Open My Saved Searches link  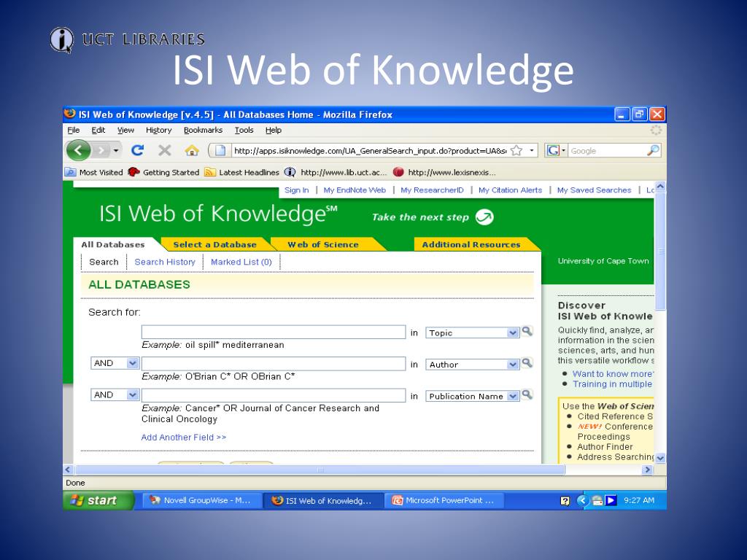pyautogui.click(x=594, y=190)
